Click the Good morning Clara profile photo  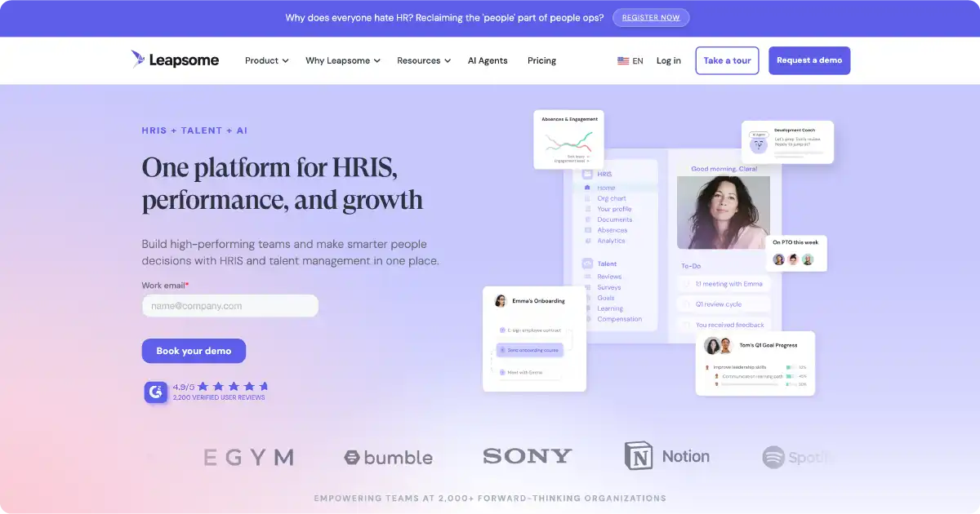724,213
